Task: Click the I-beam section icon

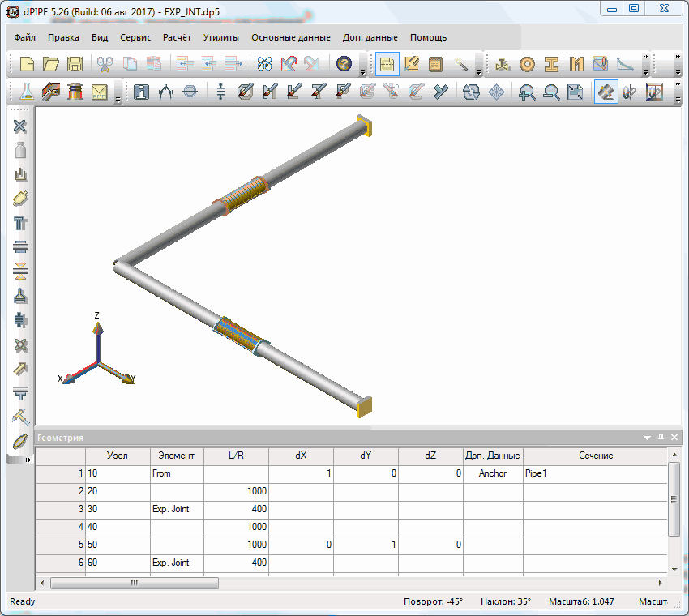Action: tap(552, 64)
